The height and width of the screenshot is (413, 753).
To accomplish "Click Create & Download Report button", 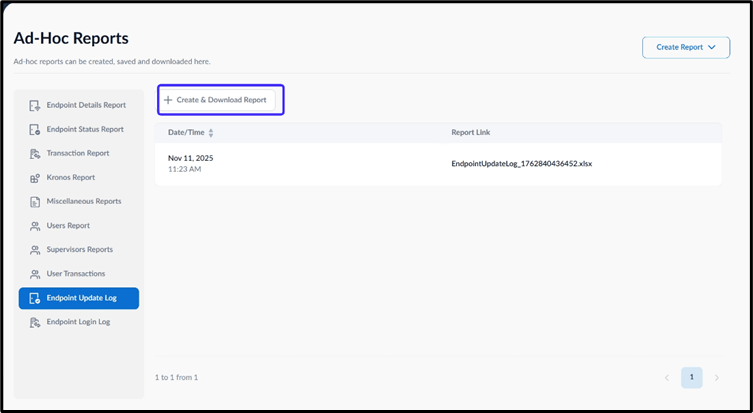I will click(218, 100).
